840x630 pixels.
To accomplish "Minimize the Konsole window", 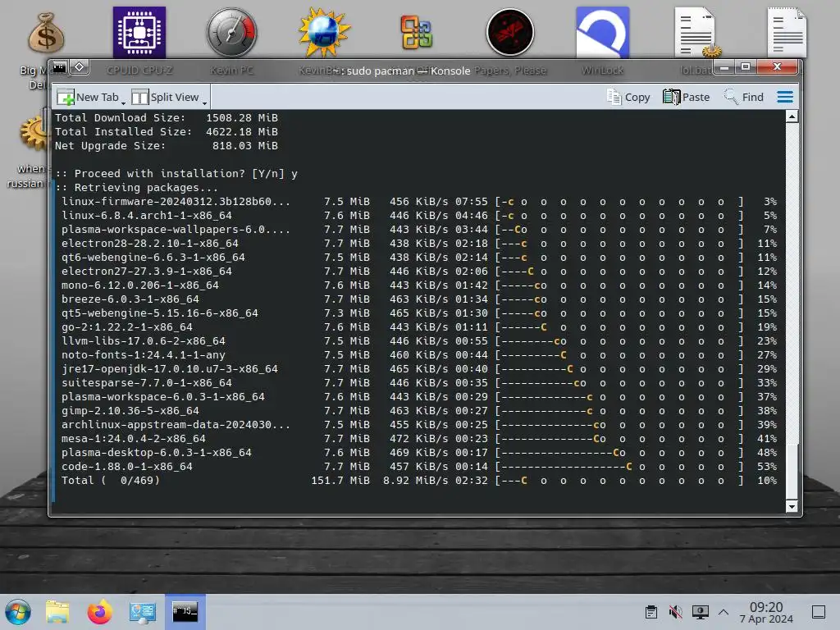I will click(724, 67).
